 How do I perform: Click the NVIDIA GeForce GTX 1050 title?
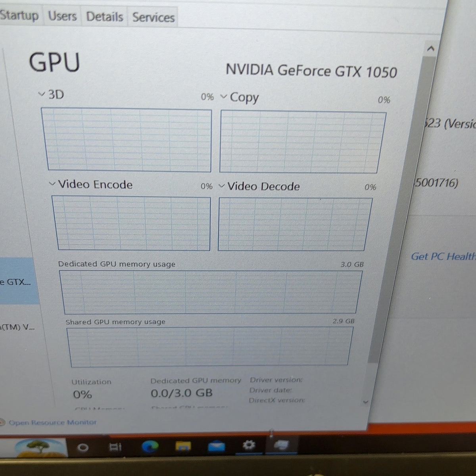[x=311, y=71]
